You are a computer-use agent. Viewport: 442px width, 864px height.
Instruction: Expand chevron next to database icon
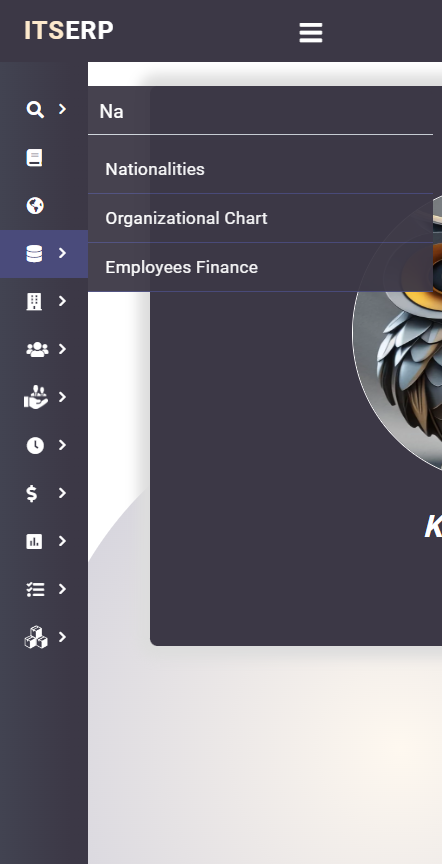(62, 253)
